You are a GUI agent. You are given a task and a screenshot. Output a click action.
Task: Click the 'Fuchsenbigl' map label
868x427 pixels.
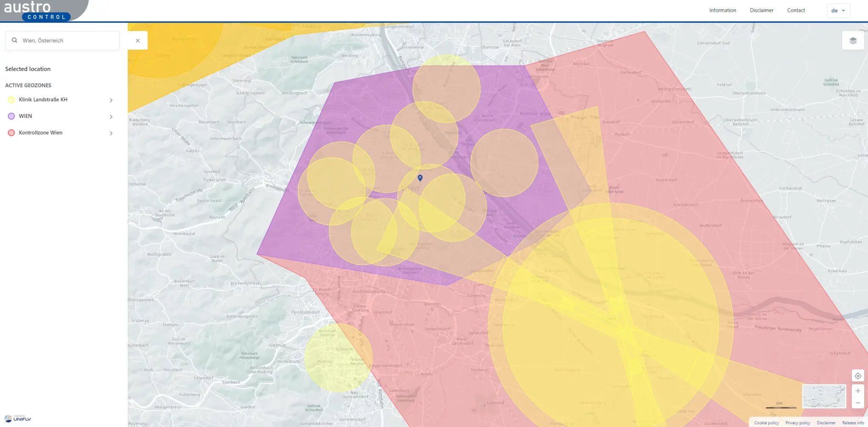[790, 188]
